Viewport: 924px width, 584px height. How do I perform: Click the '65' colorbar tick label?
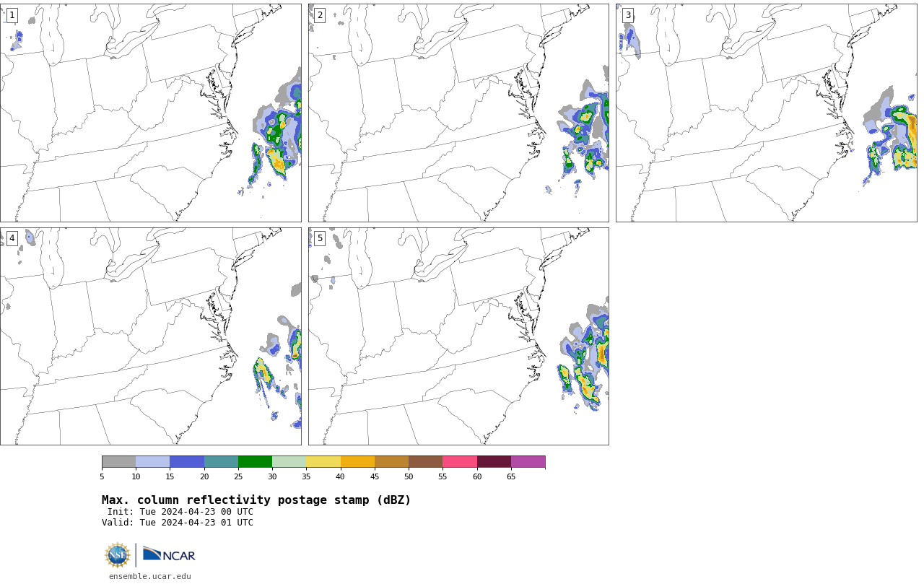click(511, 476)
